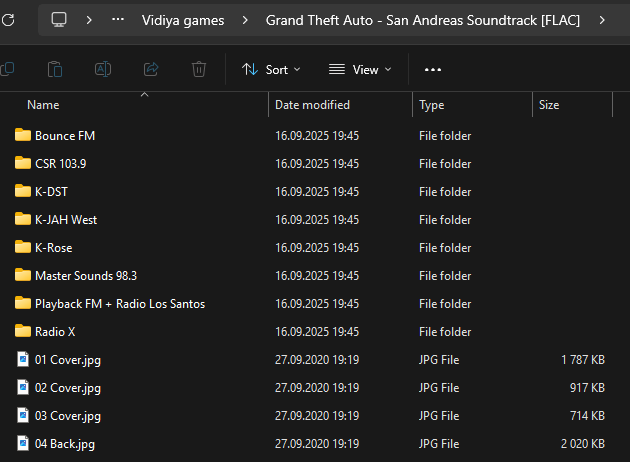The width and height of the screenshot is (630, 462).
Task: Open See more toolbar options
Action: point(433,70)
